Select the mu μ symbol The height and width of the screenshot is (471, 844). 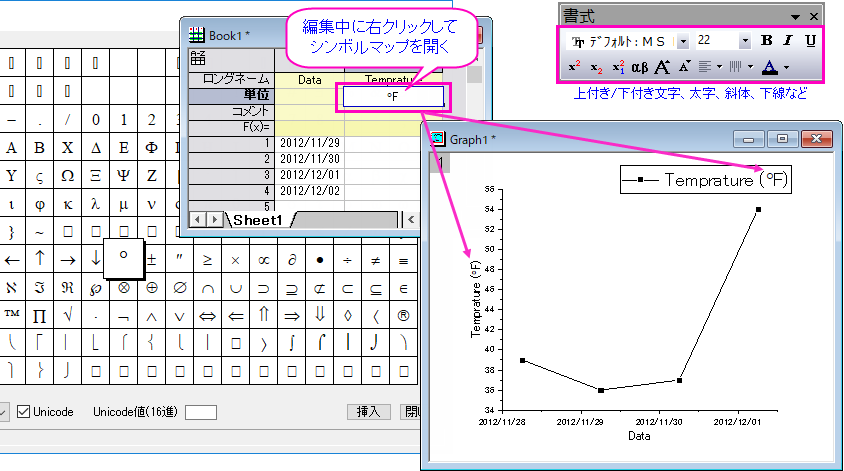pyautogui.click(x=124, y=204)
